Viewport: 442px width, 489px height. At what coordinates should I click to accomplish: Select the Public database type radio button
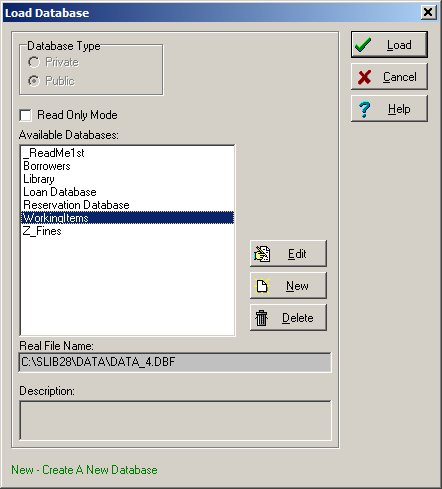point(34,81)
